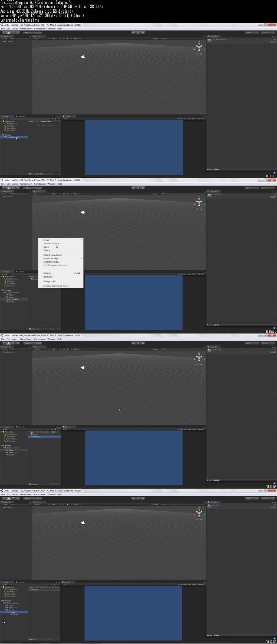Toggle scene audio speaker in the 00:02:00 frame
This screenshot has width=277, height=644.
tap(71, 194)
